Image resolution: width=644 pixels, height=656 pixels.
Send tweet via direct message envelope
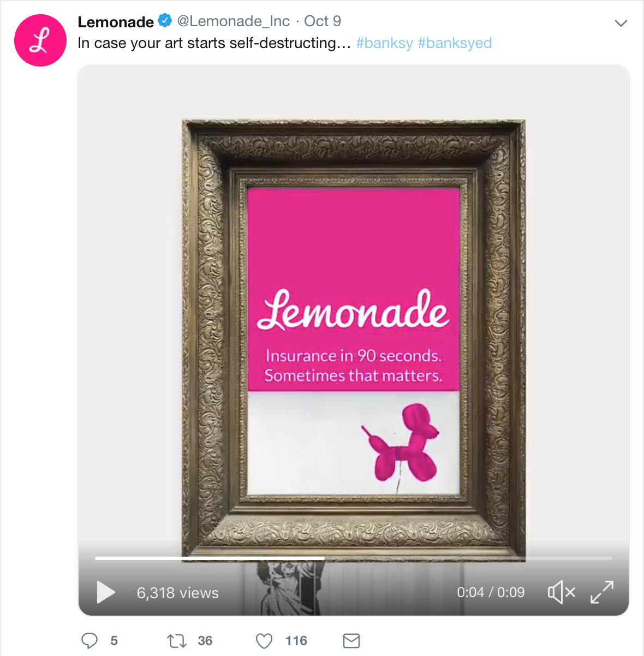351,640
